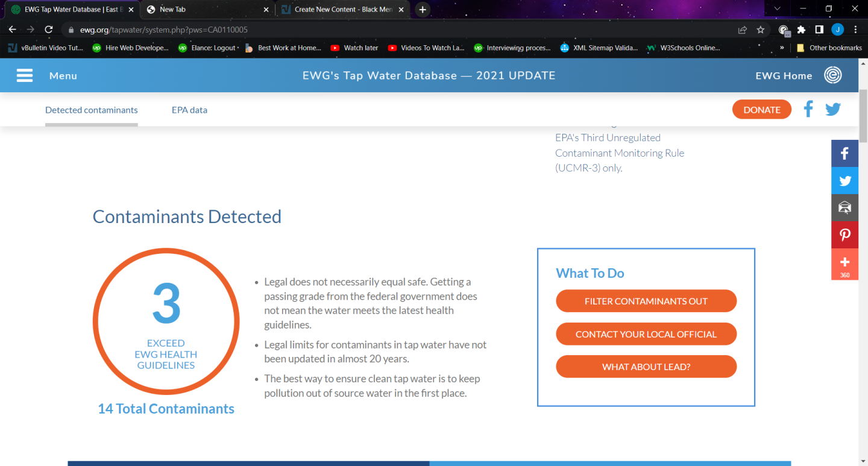Click the browser forward arrow
868x466 pixels.
click(x=31, y=30)
